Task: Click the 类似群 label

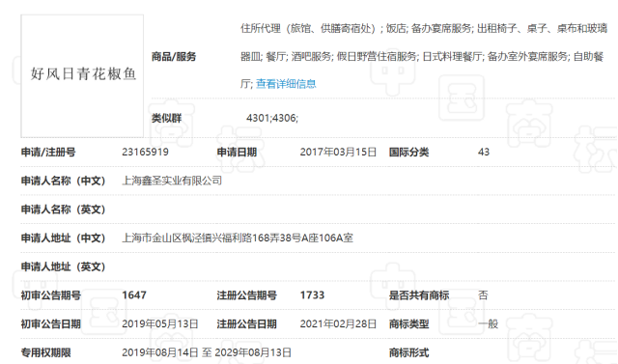Action: (x=166, y=118)
